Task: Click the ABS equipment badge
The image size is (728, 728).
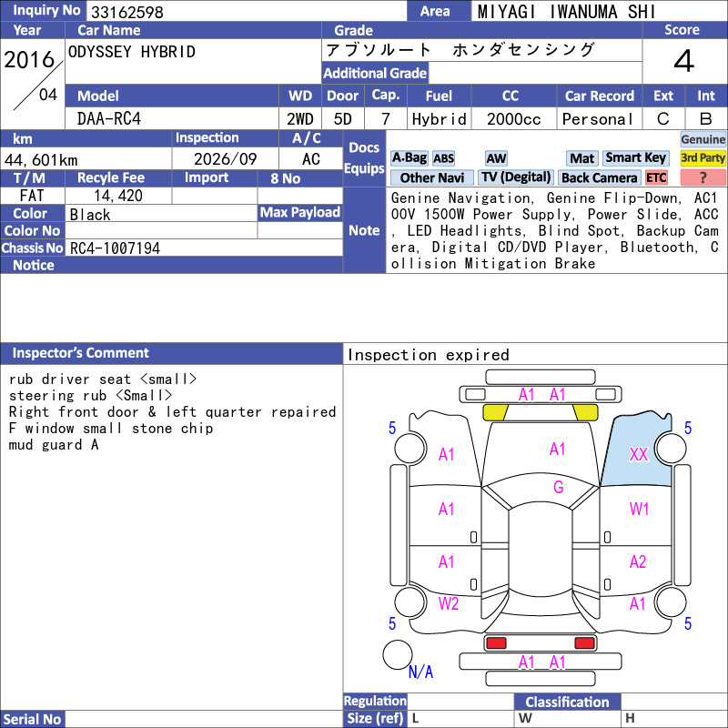Action: [x=443, y=158]
